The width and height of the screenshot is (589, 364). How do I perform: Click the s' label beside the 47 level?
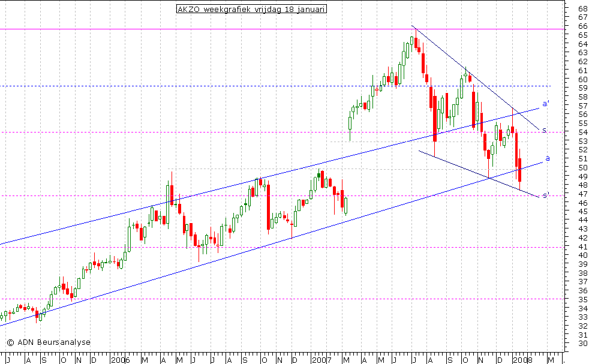click(x=546, y=195)
